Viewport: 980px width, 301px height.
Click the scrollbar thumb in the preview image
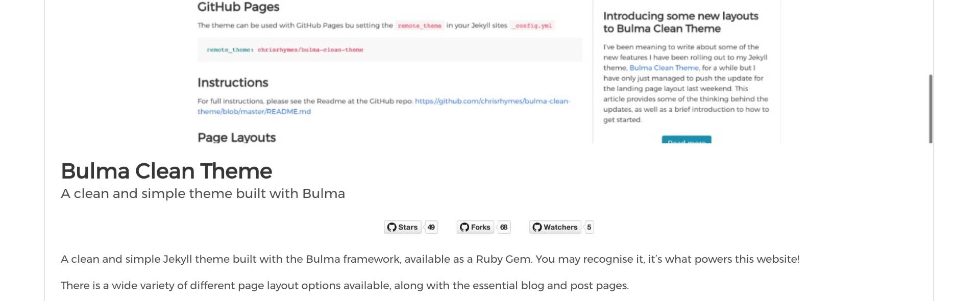point(930,109)
